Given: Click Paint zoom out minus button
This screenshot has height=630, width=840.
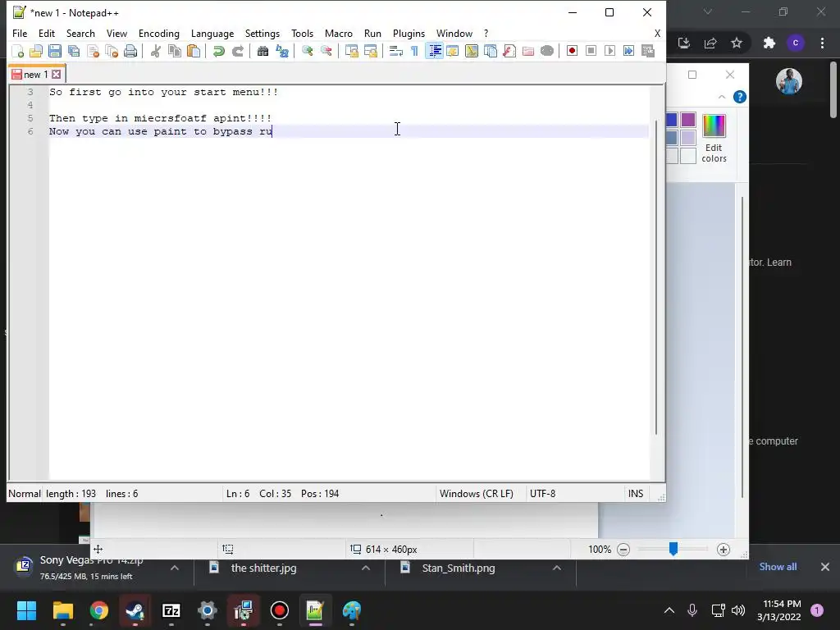Looking at the screenshot, I should tap(623, 550).
